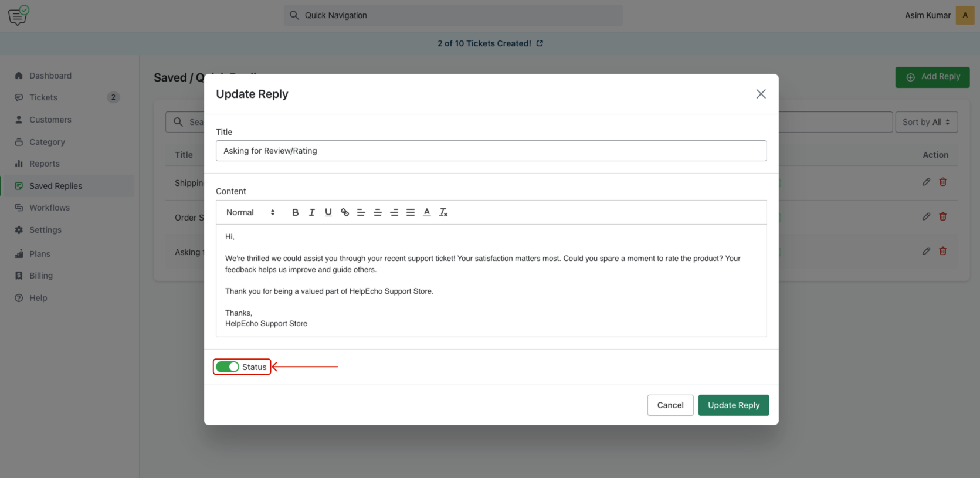The height and width of the screenshot is (478, 980).
Task: Go to Tickets in the sidebar
Action: pyautogui.click(x=43, y=97)
